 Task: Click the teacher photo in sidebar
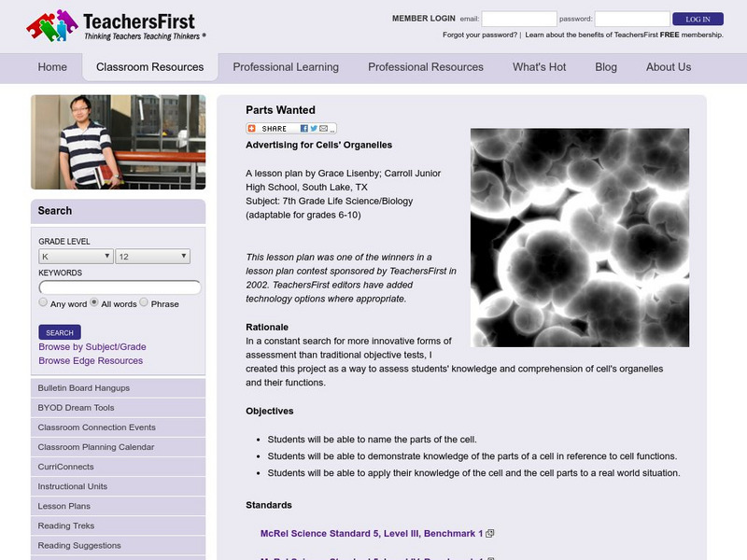click(x=119, y=142)
